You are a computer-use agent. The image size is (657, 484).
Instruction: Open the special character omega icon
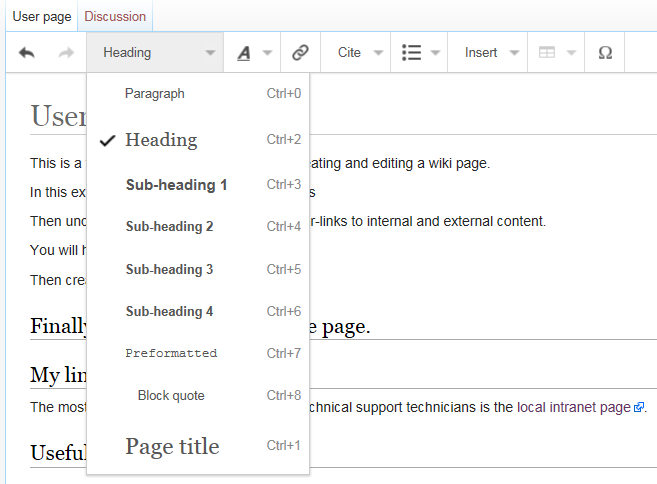pos(605,53)
